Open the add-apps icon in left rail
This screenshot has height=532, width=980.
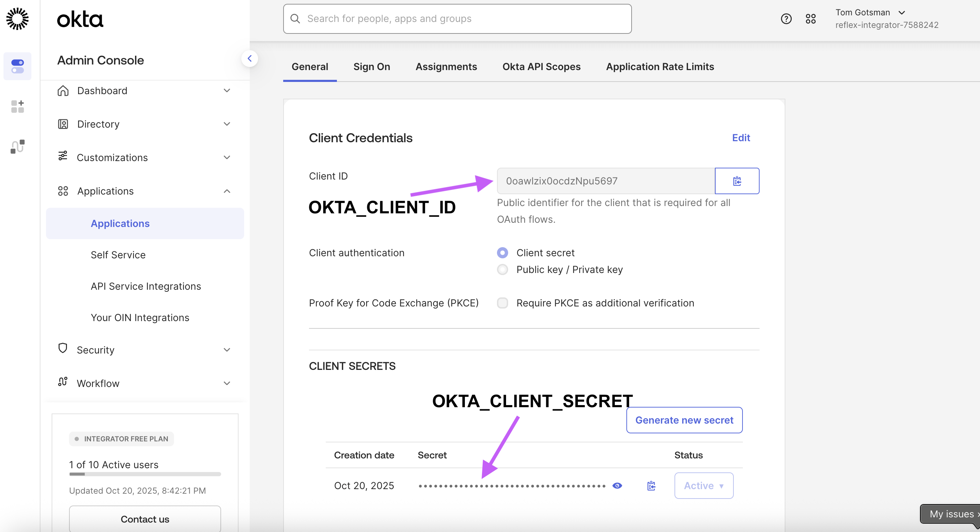[17, 106]
